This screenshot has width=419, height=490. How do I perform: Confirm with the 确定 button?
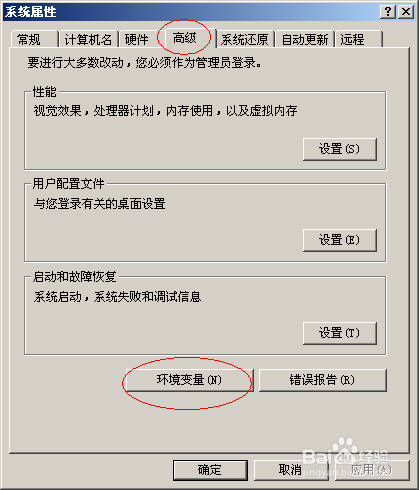point(210,470)
